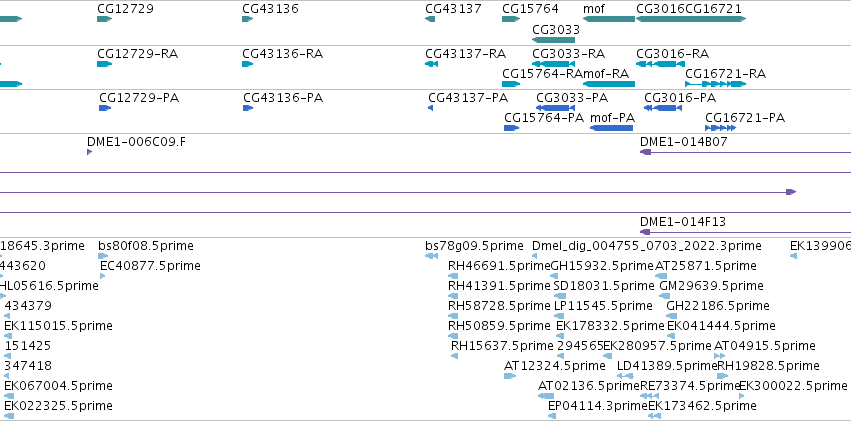The image size is (851, 421).
Task: Select EST RH41391.5prime
Action: 499,286
